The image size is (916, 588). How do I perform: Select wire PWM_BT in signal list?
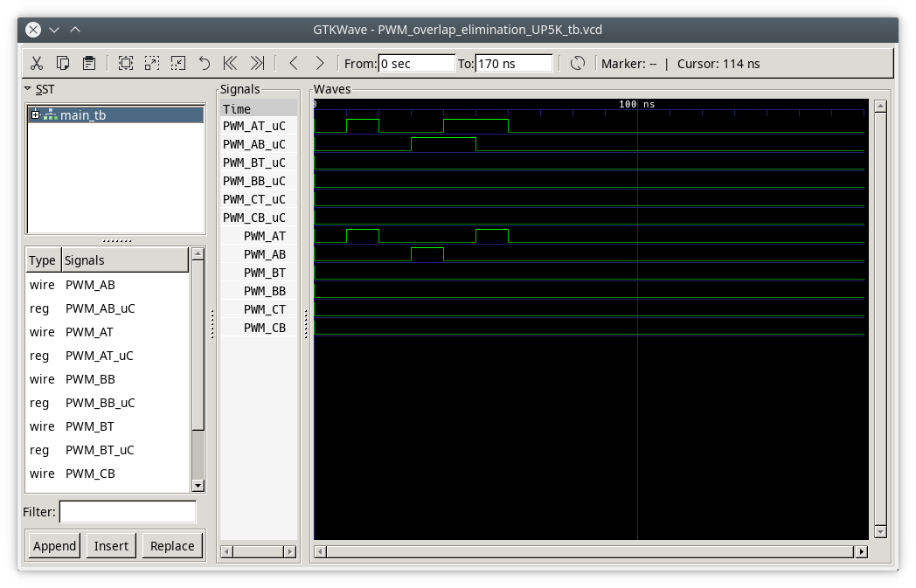click(108, 427)
